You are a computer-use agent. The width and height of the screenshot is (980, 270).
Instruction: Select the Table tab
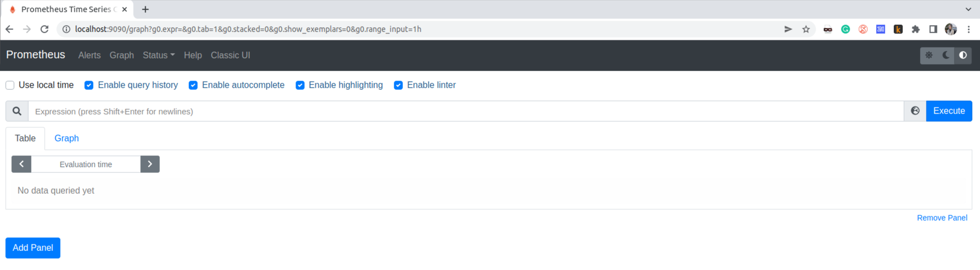(25, 138)
